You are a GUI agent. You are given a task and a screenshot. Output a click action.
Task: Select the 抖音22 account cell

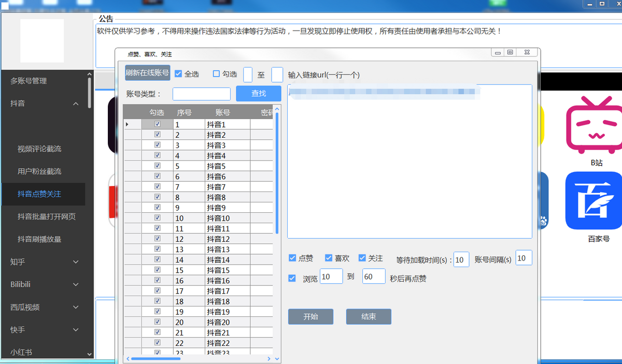coord(228,343)
